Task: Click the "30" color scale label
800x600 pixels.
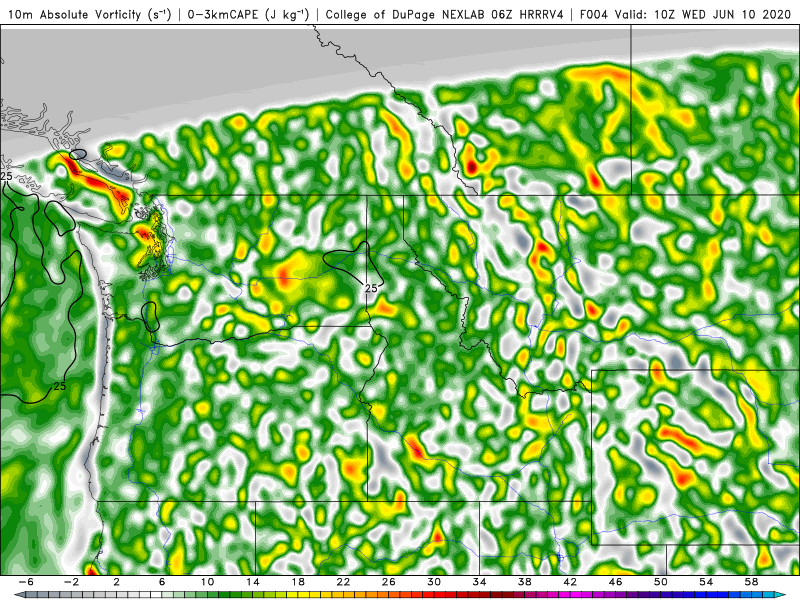Action: [434, 582]
